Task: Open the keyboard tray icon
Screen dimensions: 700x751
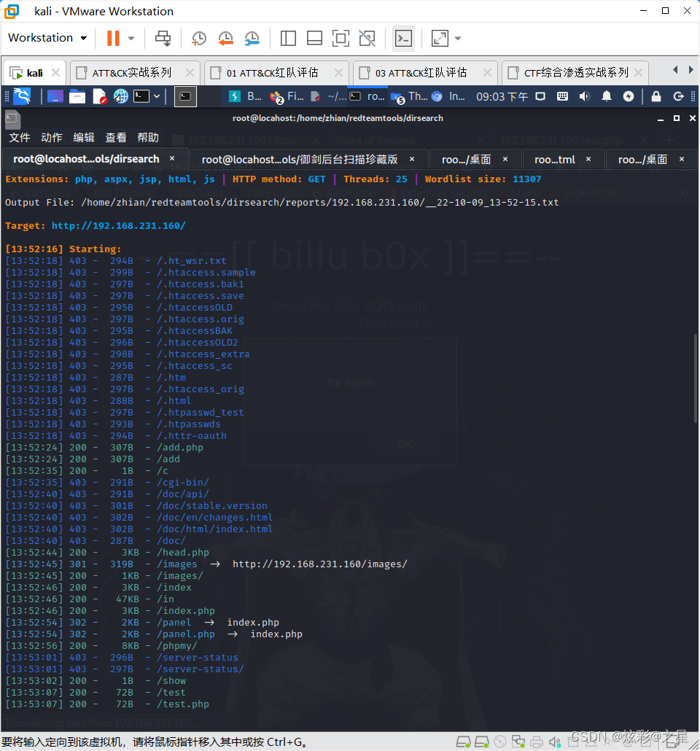Action: [562, 97]
